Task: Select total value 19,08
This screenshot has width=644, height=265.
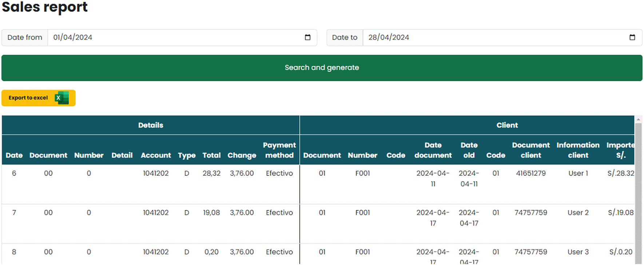Action: pyautogui.click(x=211, y=213)
